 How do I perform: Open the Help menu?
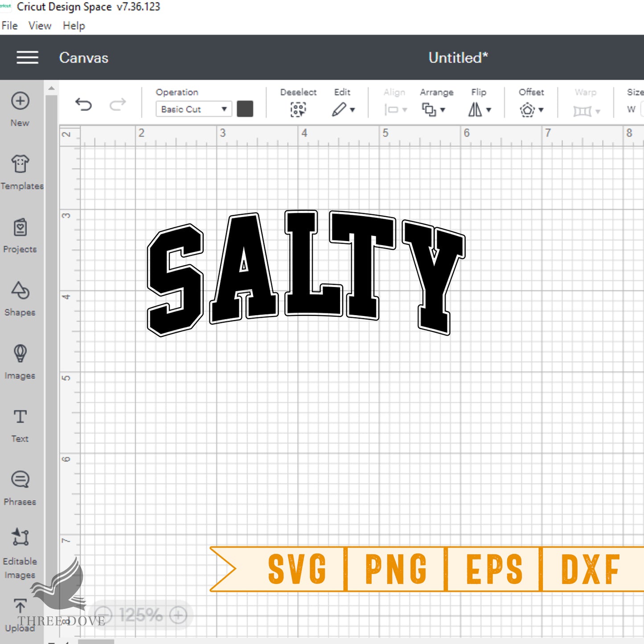pos(74,26)
